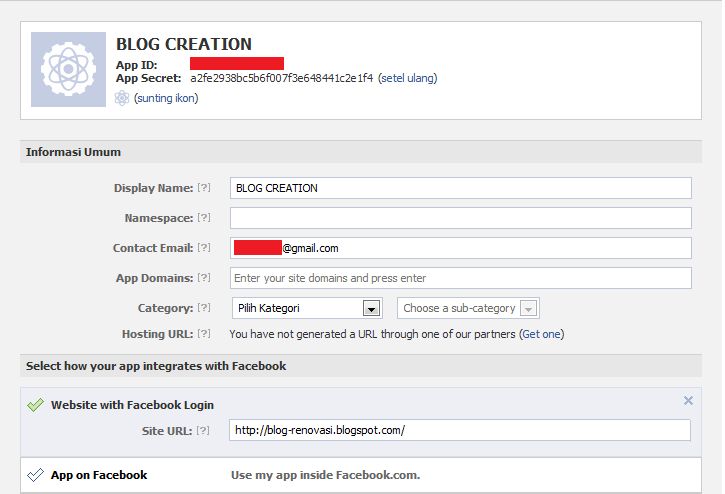
Task: Click the setel ulang link
Action: [x=407, y=78]
